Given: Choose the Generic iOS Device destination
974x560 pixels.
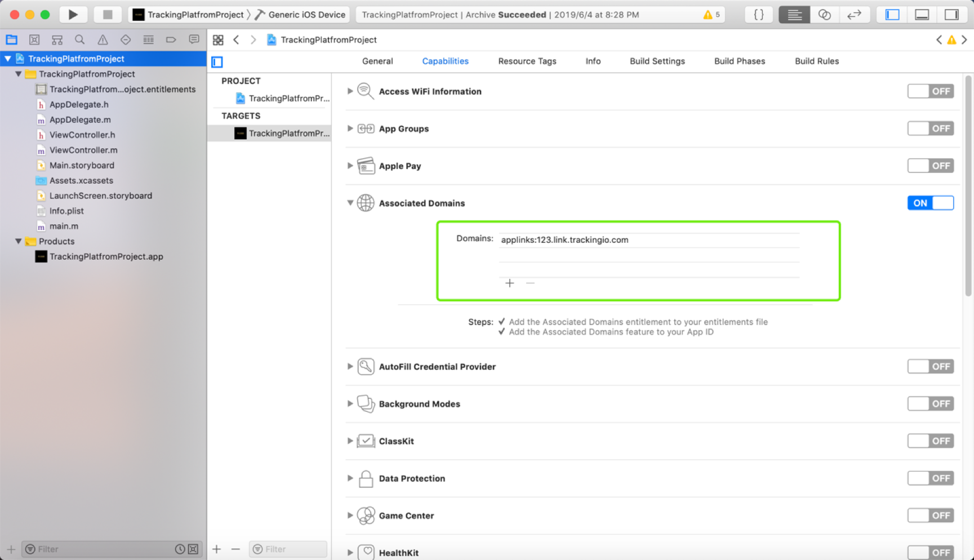Looking at the screenshot, I should pyautogui.click(x=300, y=15).
